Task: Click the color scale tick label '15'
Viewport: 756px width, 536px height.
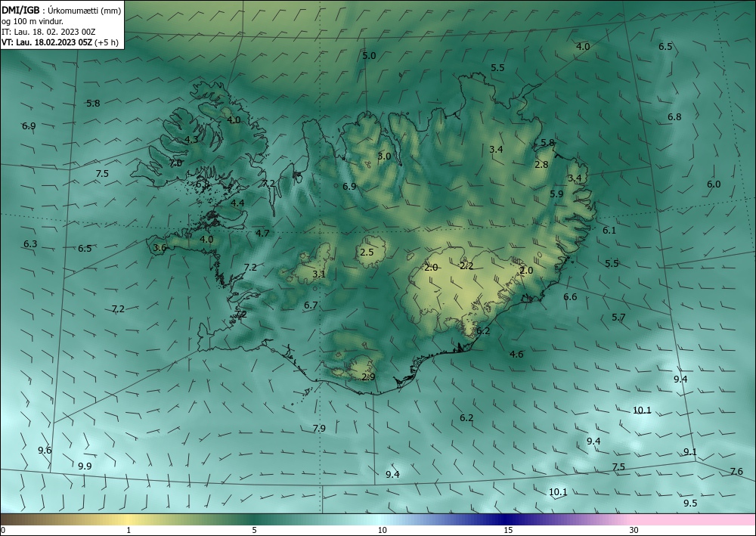Action: 508,530
